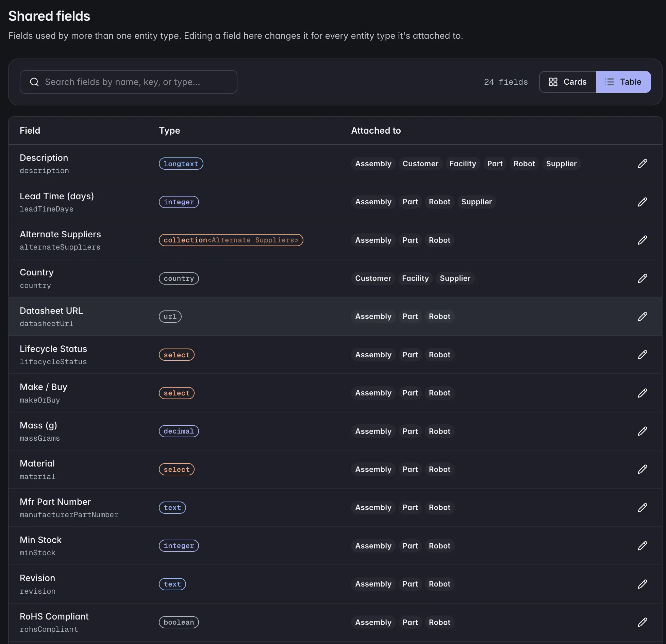Focus the search fields input
Image resolution: width=666 pixels, height=644 pixels.
click(x=129, y=82)
